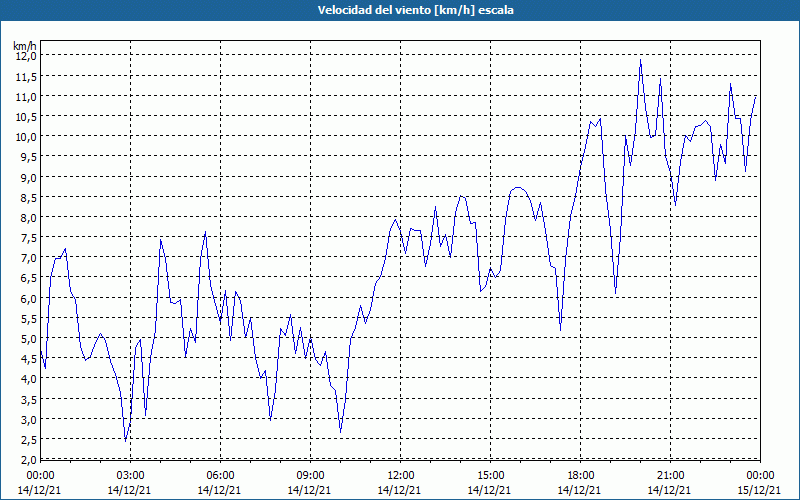Click the '11,0' y-axis value
The height and width of the screenshot is (500, 800).
click(27, 96)
